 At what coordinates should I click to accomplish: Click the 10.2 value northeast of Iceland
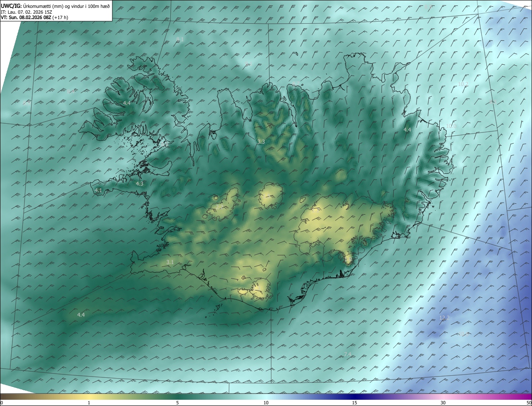point(463,84)
